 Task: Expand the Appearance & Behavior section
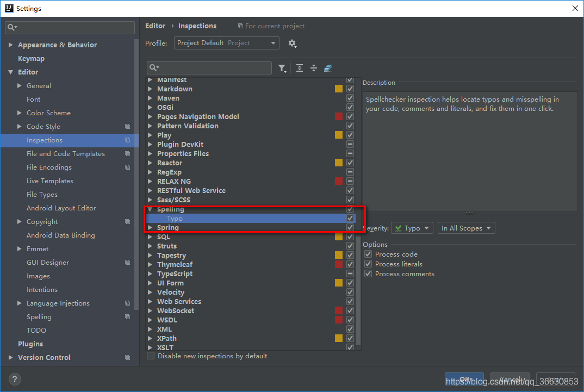tap(10, 45)
